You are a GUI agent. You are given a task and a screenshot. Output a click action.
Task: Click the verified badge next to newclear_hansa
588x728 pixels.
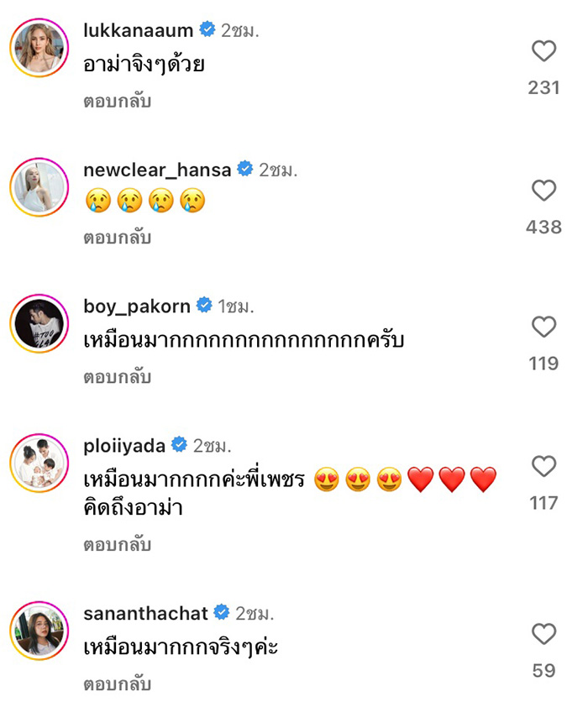click(x=245, y=168)
